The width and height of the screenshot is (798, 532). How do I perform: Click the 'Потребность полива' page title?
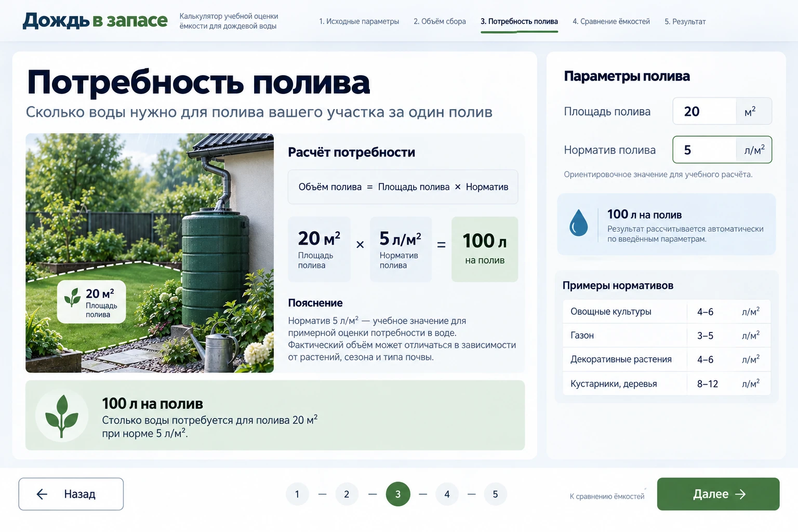(198, 83)
